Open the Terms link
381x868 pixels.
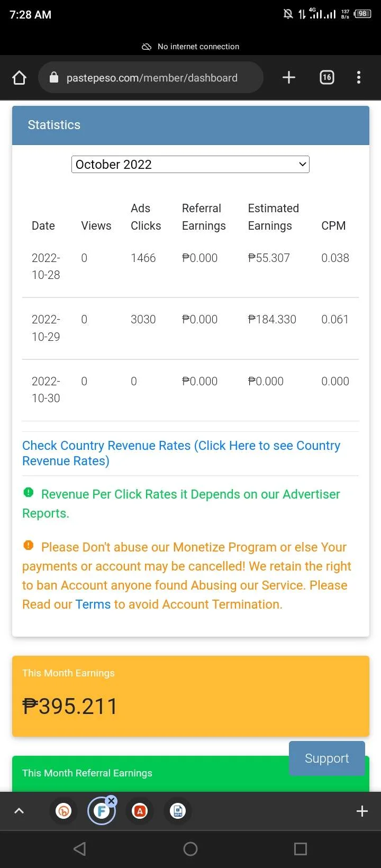[x=93, y=604]
